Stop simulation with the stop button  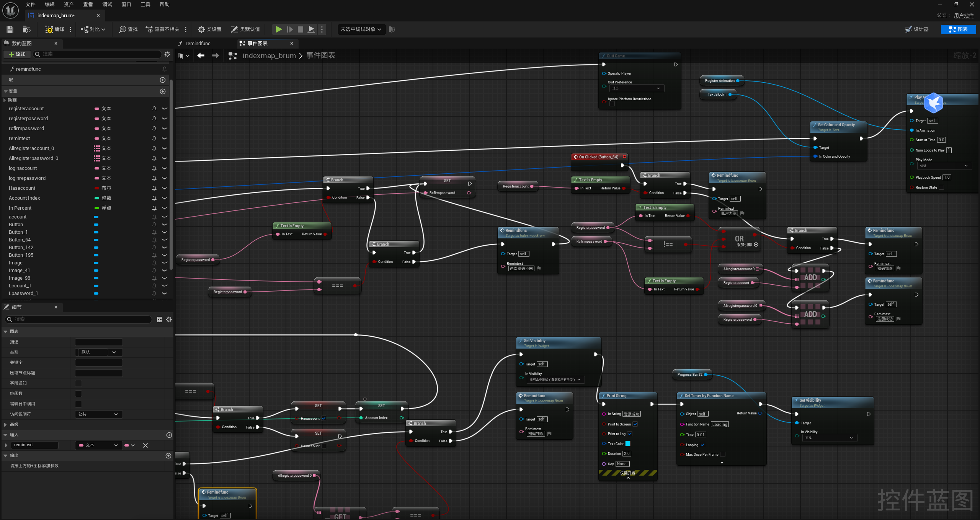[301, 29]
